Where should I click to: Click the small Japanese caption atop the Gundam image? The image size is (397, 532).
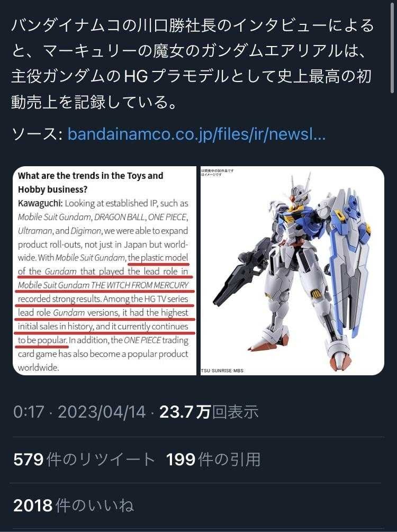pos(217,173)
